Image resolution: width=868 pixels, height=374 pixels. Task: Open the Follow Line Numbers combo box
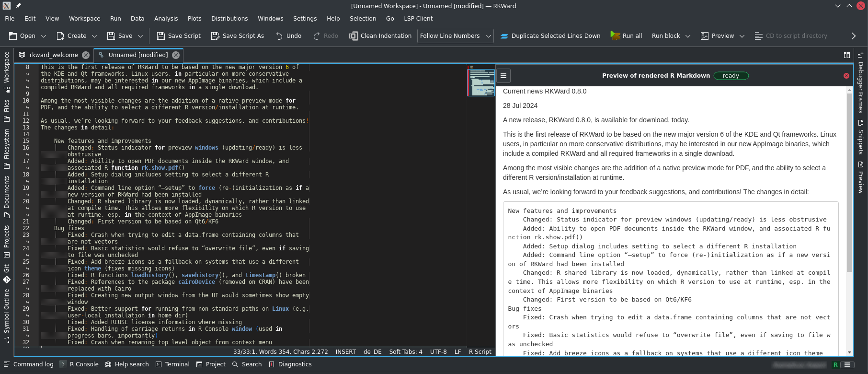(x=456, y=36)
